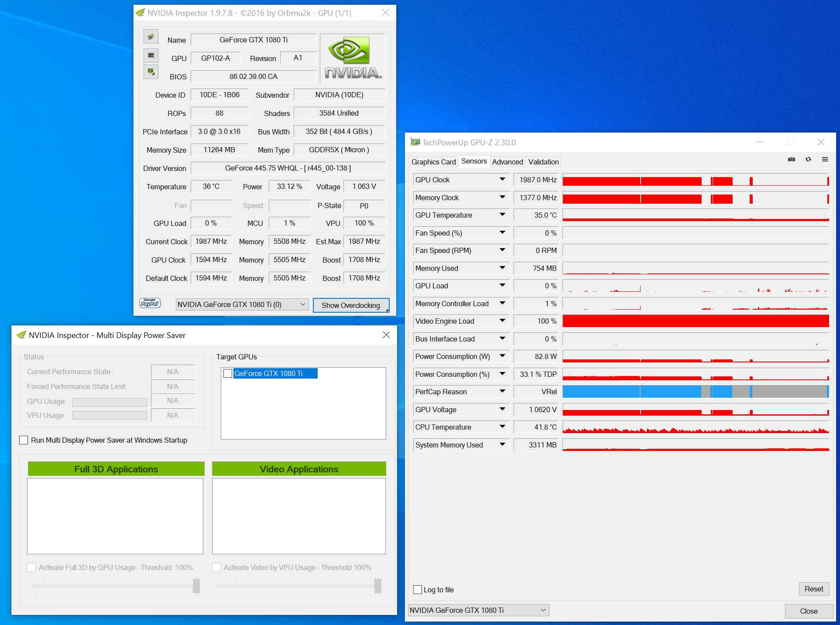Click the Show Overclocking button
Viewport: 840px width, 625px height.
(x=351, y=305)
